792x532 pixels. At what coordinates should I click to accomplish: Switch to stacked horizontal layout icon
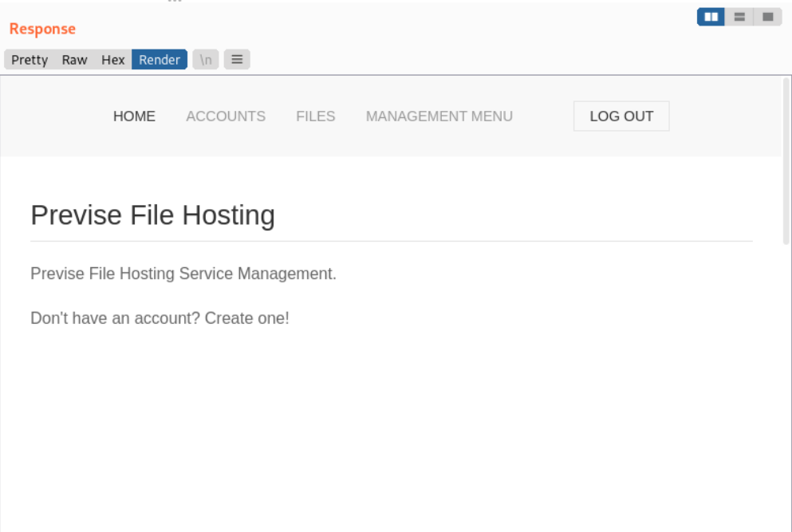click(739, 17)
